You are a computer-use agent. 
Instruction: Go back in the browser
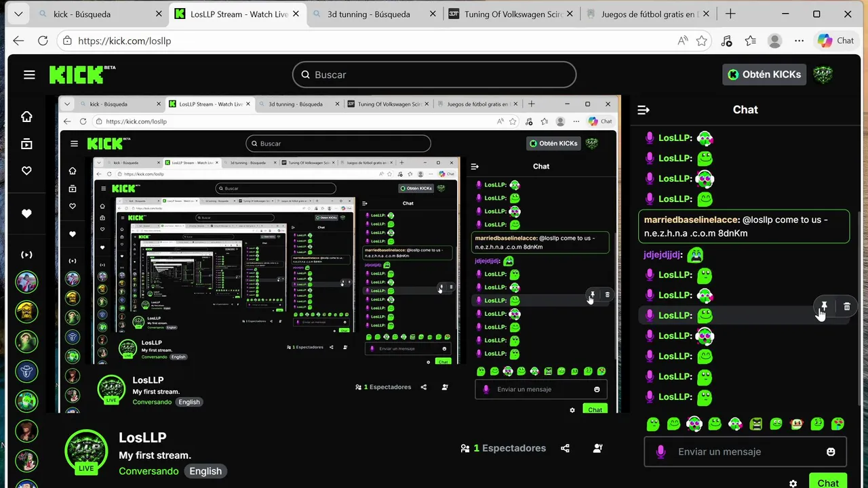coord(18,41)
